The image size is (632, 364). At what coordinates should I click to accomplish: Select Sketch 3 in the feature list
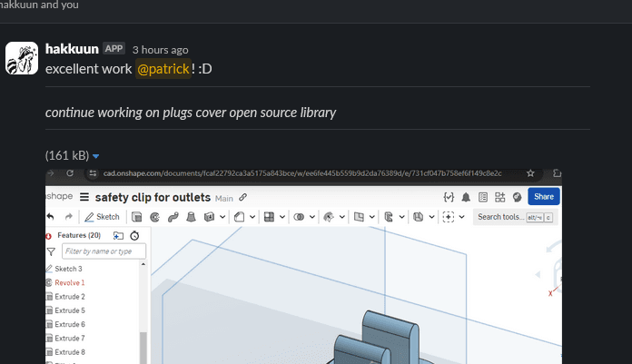(68, 269)
